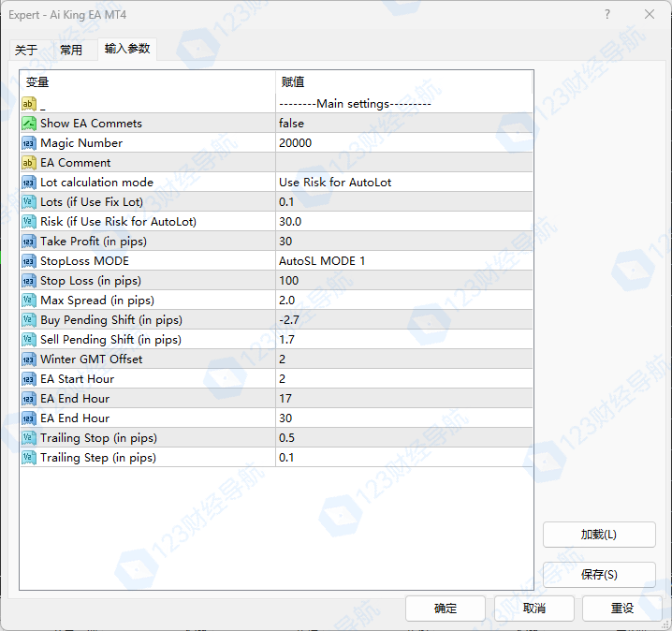
Task: Click the double icon beside Lots (if Use Fix Lot)
Action: (29, 202)
